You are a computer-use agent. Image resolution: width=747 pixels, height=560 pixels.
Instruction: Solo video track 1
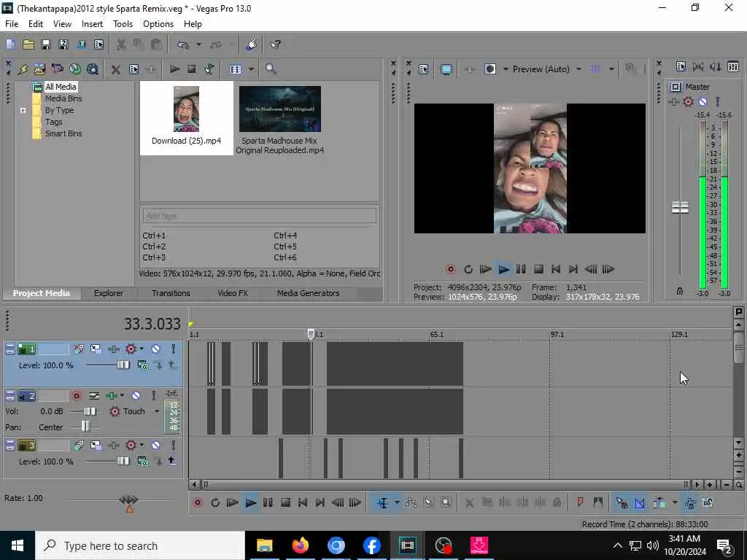tap(174, 349)
